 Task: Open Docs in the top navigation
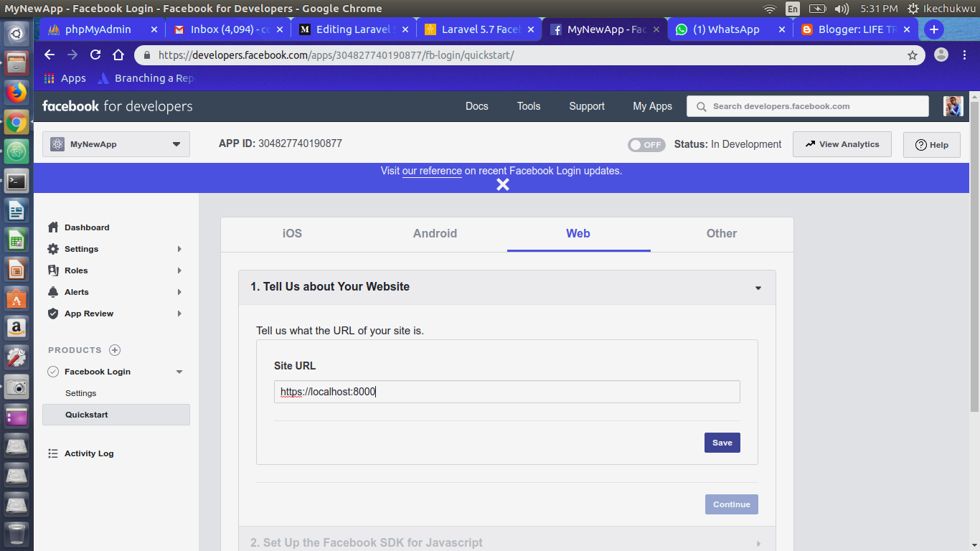click(476, 106)
